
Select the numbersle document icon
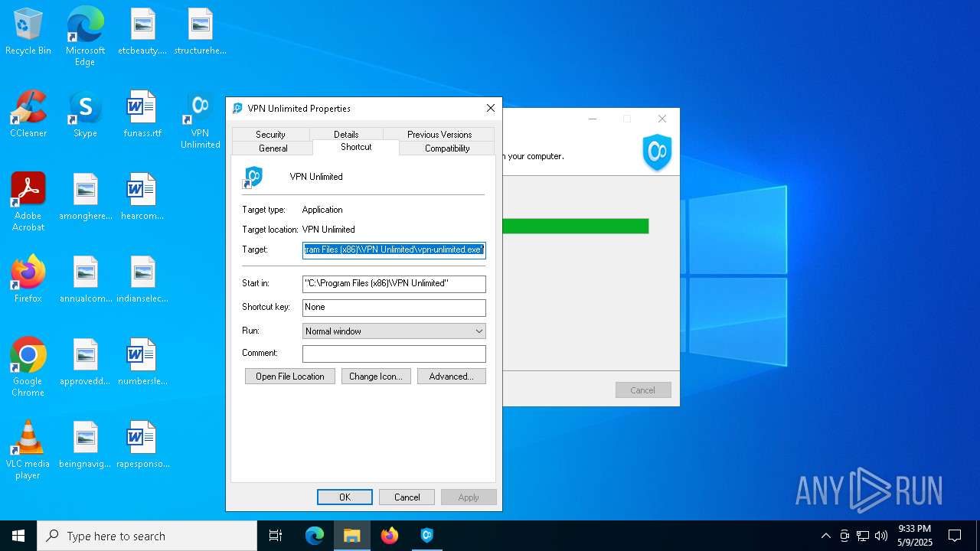point(142,363)
